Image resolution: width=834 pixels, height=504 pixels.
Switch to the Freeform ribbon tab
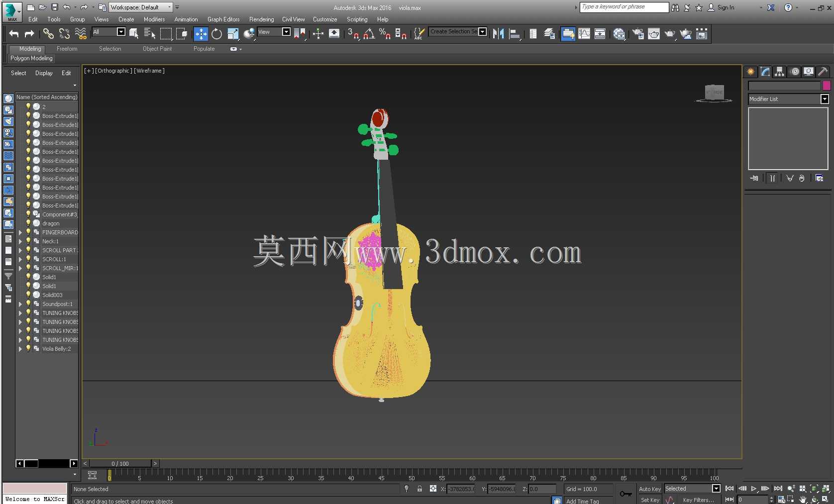[x=67, y=49]
